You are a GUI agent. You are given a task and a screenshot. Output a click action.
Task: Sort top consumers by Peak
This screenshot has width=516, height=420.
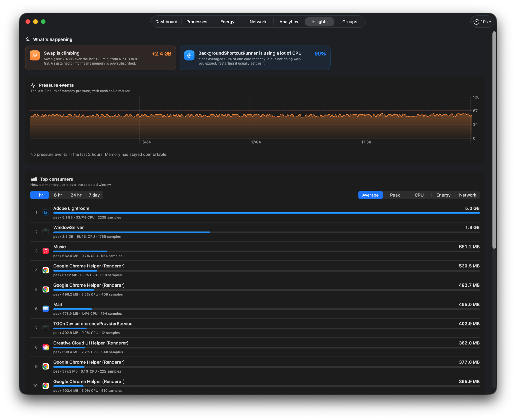click(x=395, y=195)
